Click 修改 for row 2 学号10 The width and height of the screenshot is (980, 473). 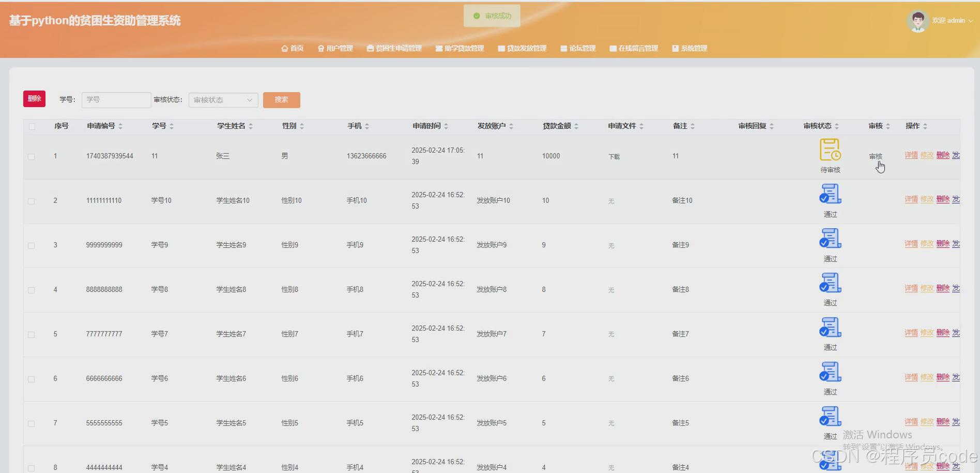[x=927, y=199]
